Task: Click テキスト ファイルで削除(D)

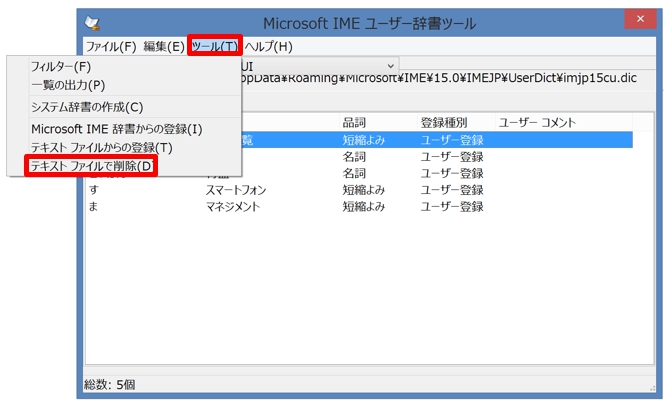Action: pos(92,166)
